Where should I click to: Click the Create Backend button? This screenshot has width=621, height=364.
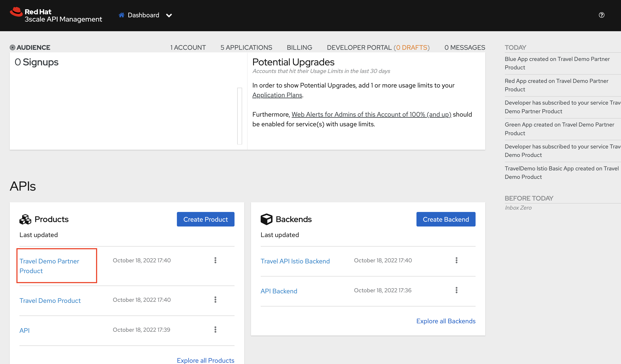coord(446,219)
